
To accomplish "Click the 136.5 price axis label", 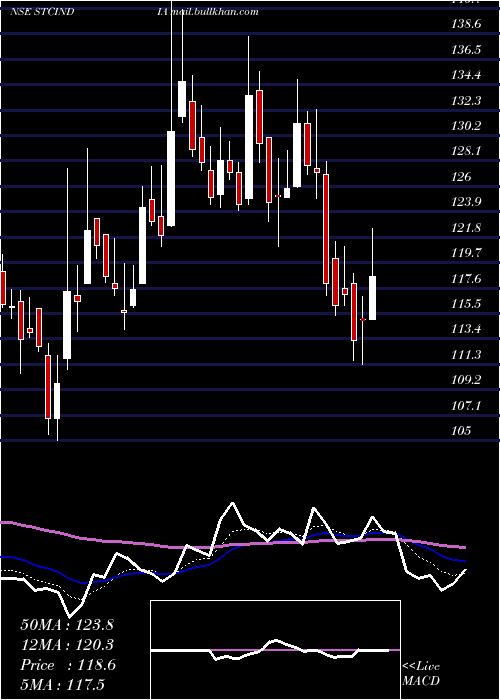I will pos(467,50).
